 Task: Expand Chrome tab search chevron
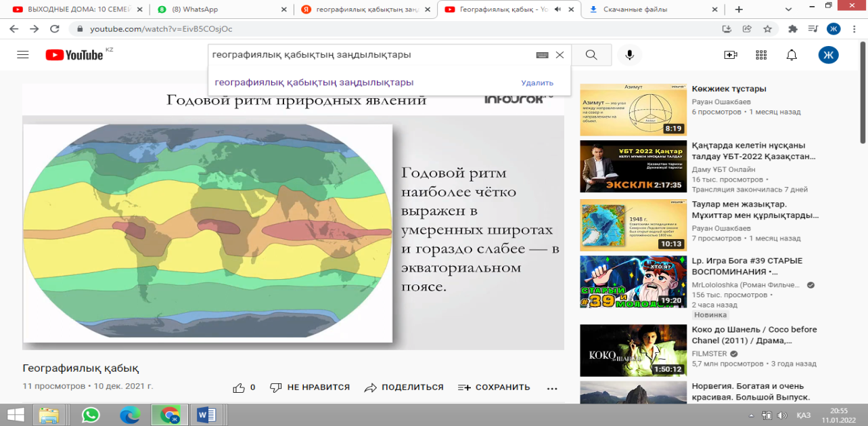[789, 9]
